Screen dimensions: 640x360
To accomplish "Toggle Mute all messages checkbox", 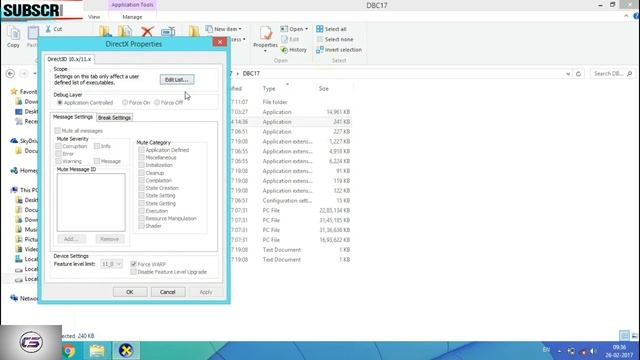I will (x=58, y=131).
